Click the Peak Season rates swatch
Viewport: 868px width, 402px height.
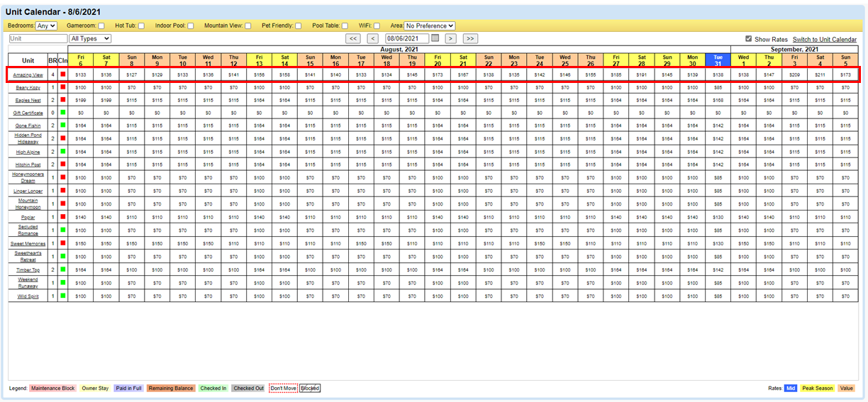pos(817,389)
